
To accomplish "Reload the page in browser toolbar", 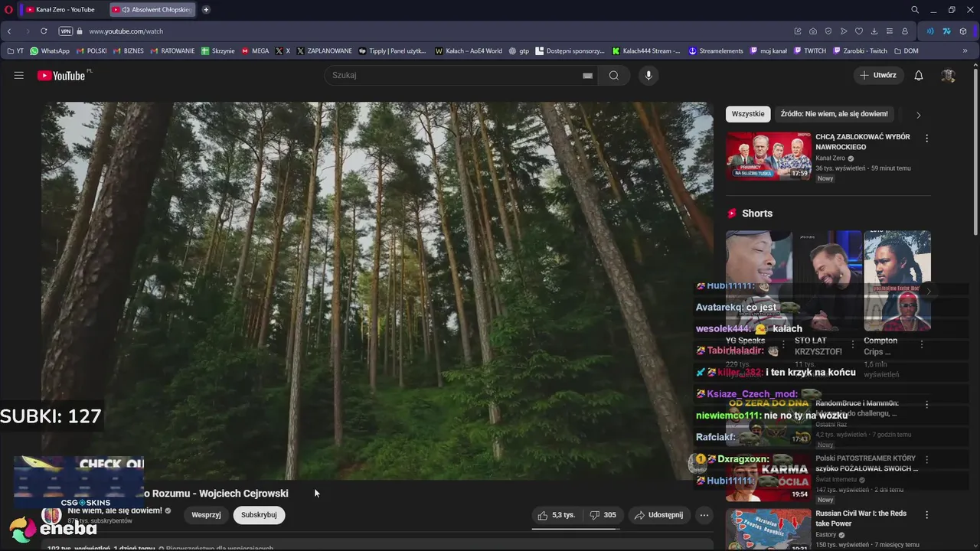I will [x=44, y=31].
